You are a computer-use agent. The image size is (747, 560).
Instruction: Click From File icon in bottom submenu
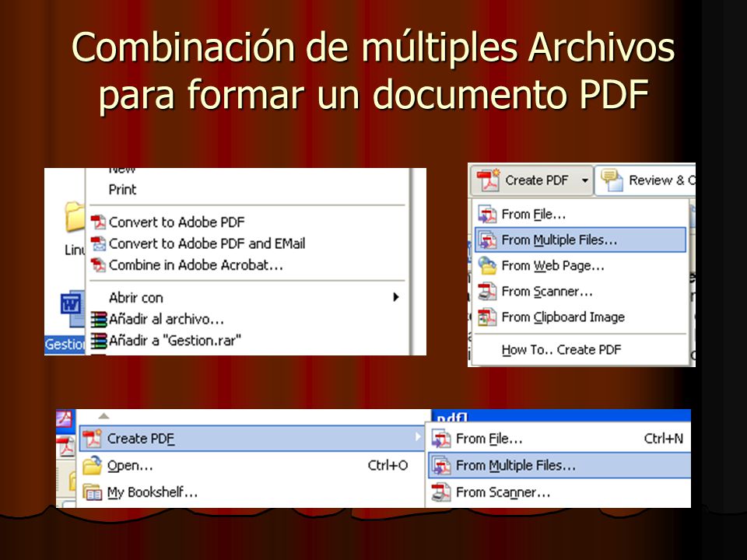click(441, 439)
